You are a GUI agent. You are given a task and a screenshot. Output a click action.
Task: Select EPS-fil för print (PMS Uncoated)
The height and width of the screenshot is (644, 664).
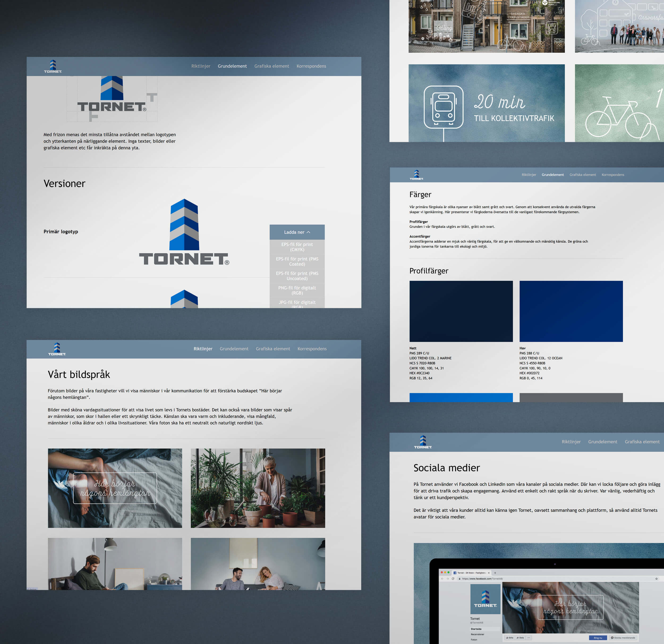297,276
